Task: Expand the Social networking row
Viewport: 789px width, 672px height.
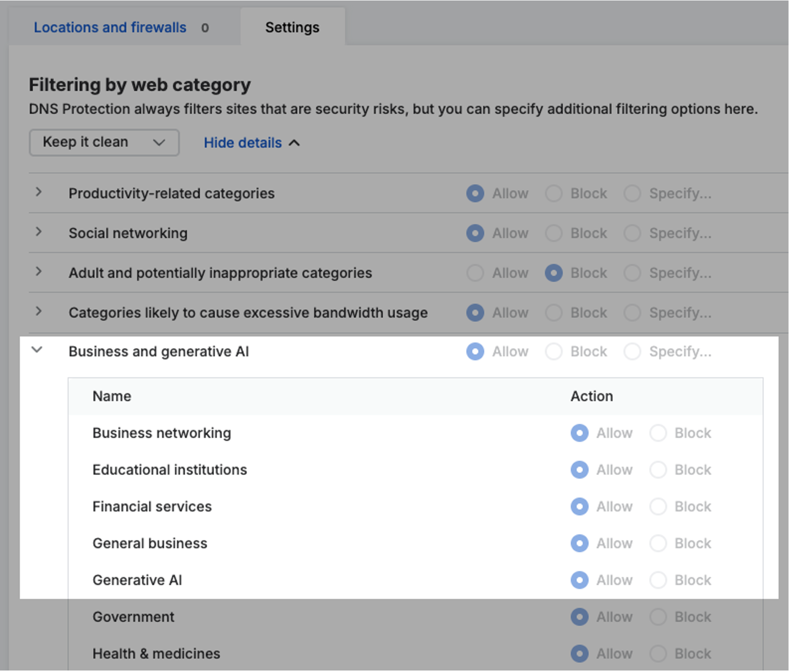Action: click(38, 232)
